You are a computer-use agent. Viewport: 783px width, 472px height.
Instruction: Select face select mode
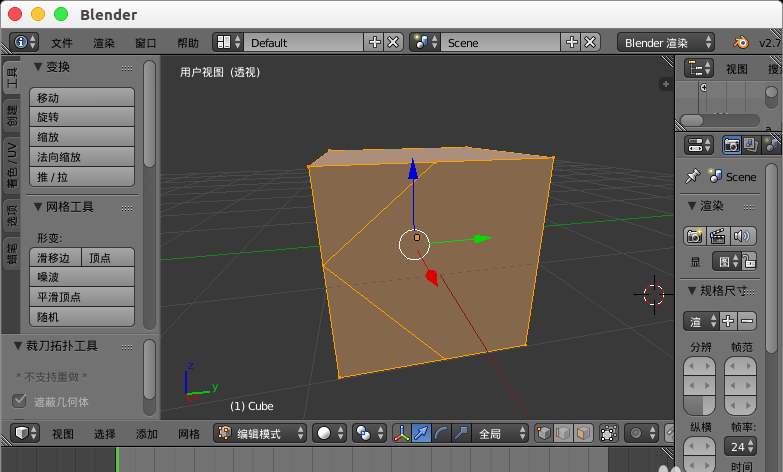(583, 433)
